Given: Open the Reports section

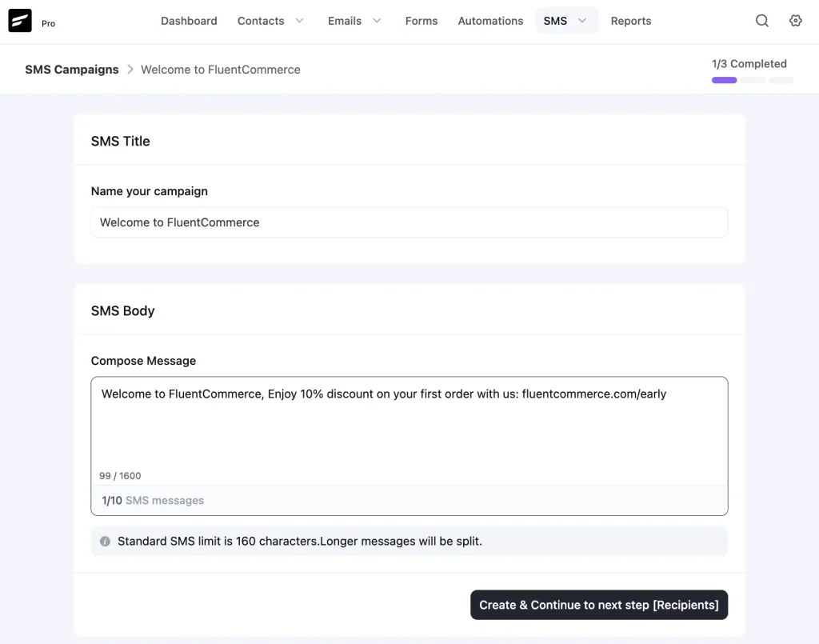Looking at the screenshot, I should [631, 21].
